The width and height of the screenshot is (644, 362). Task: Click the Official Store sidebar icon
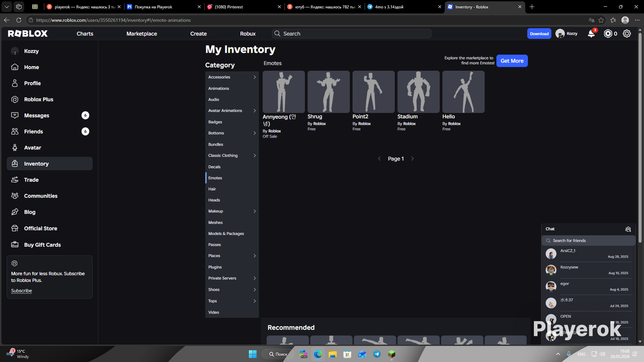tap(15, 228)
